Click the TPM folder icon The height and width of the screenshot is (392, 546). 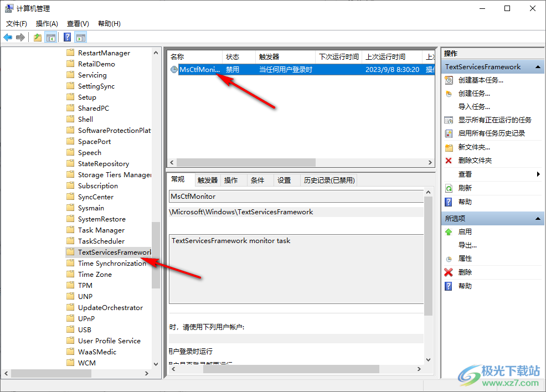(70, 285)
